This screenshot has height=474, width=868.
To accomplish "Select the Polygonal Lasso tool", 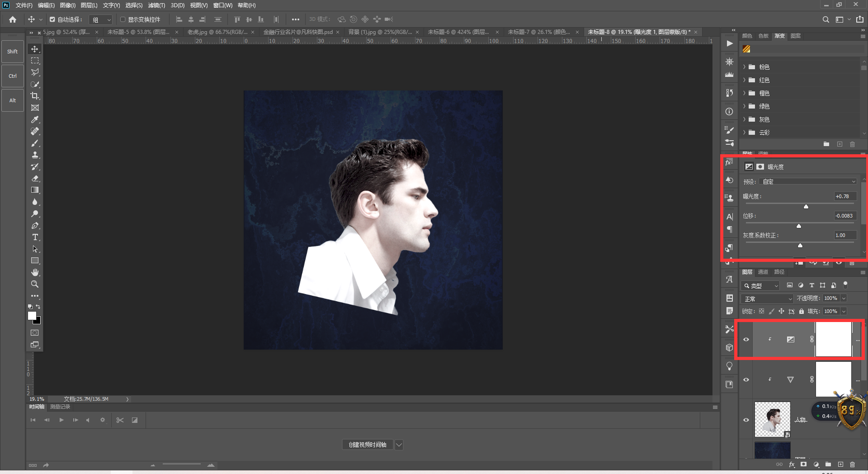I will 35,72.
